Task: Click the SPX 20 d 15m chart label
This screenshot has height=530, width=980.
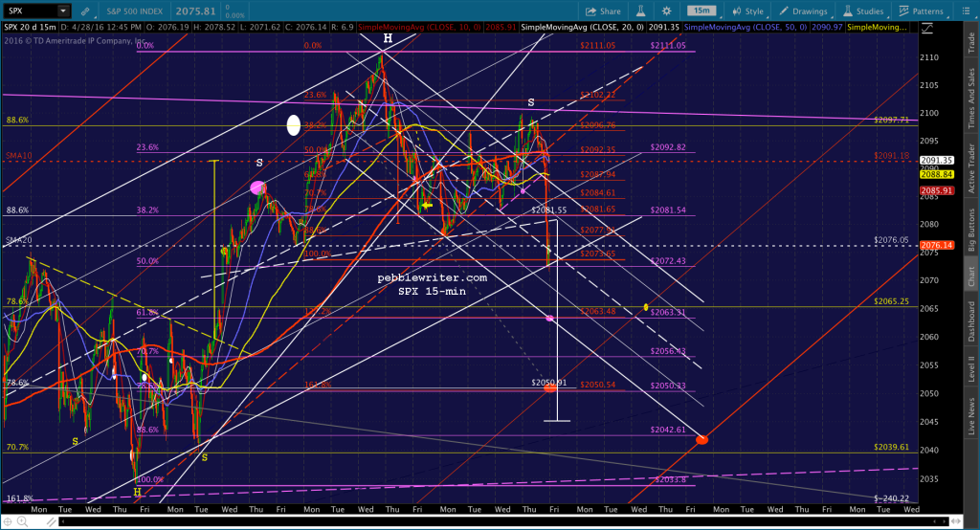Action: [x=30, y=28]
